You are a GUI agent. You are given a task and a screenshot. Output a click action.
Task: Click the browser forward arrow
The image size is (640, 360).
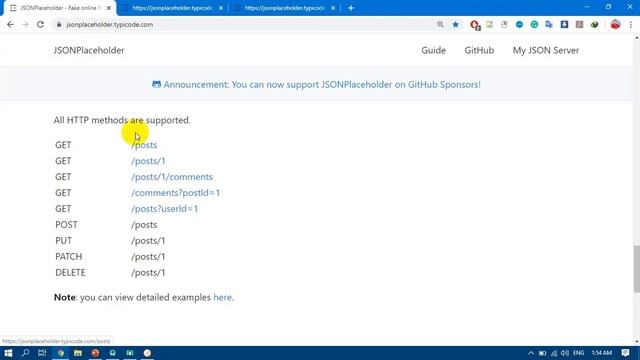click(25, 24)
